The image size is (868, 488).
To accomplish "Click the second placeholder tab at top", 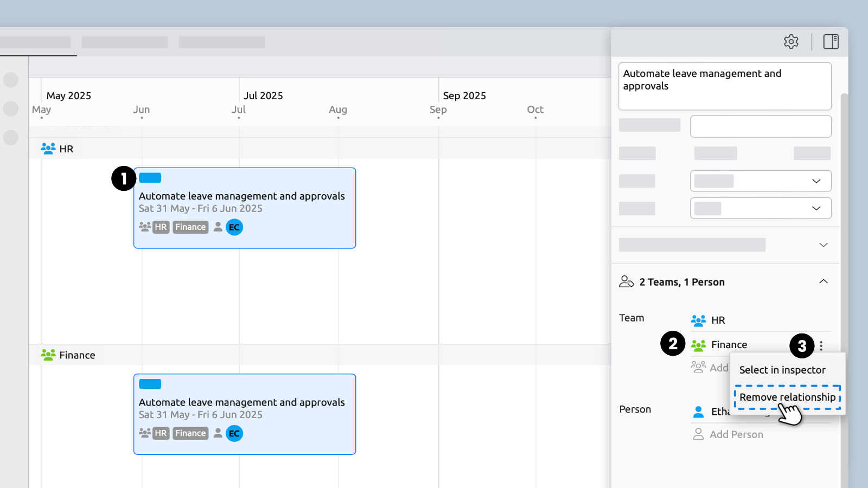I will 125,42.
